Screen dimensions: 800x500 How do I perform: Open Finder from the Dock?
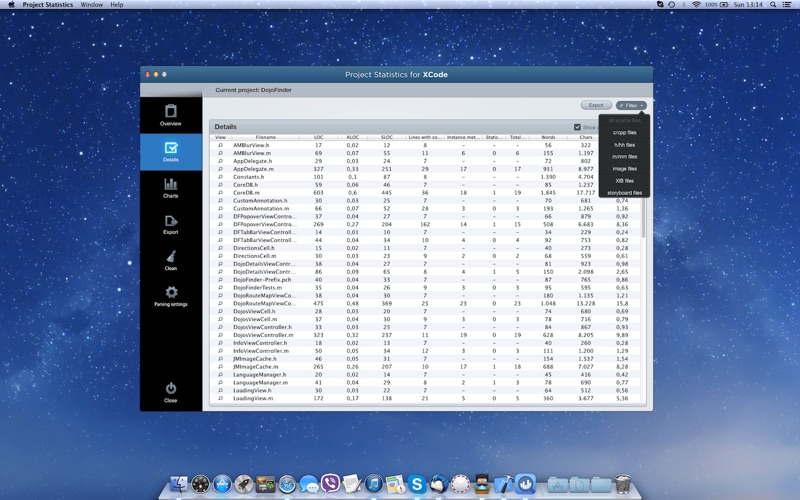pos(179,484)
